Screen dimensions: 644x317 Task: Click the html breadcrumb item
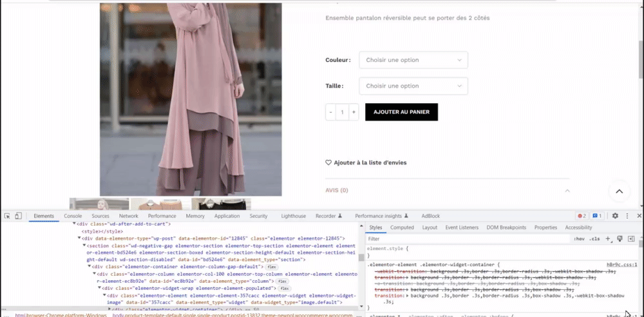tap(61, 315)
